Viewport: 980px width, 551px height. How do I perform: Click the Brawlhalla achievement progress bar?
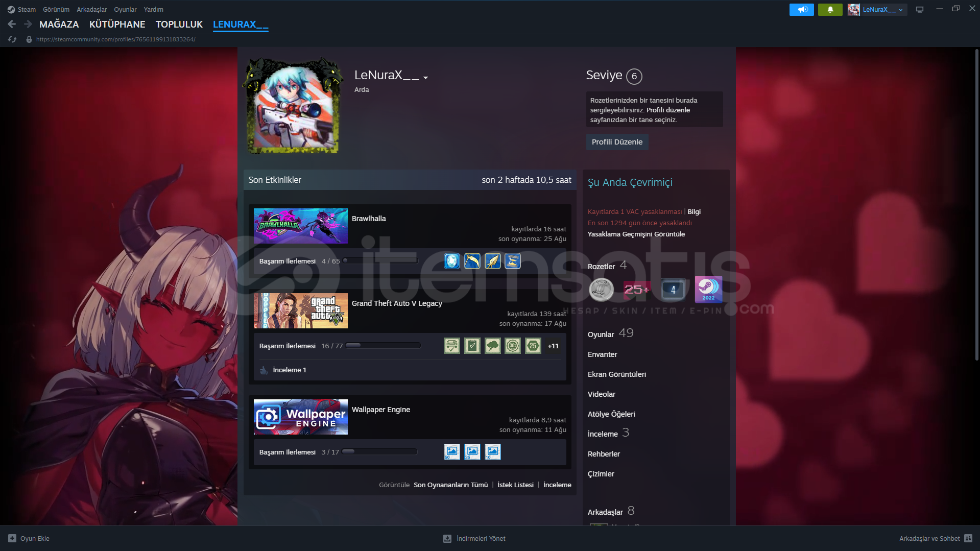pos(380,260)
